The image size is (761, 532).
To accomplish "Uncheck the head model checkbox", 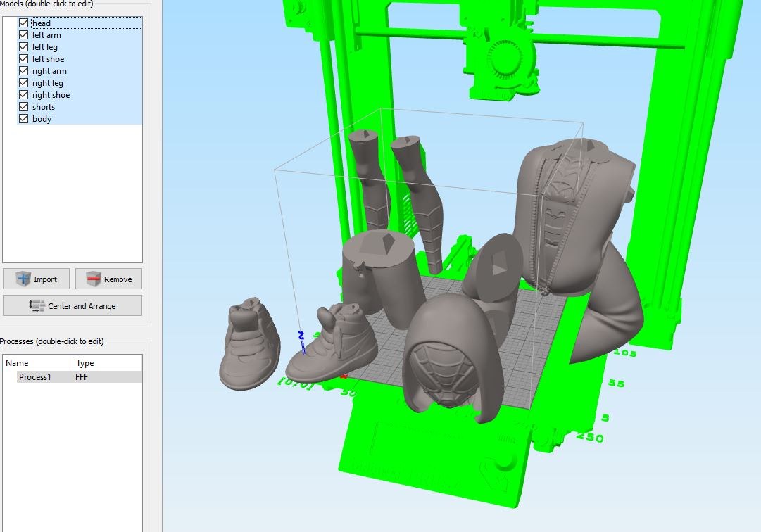I will coord(23,23).
